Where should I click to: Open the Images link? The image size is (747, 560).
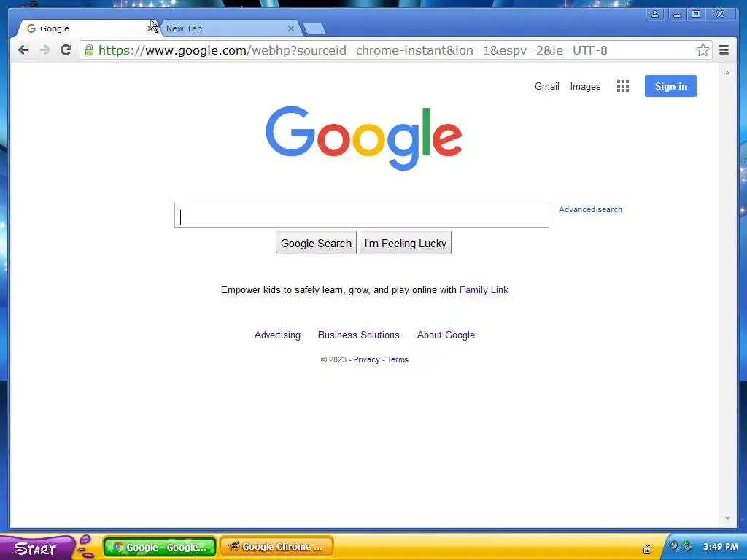coord(585,86)
